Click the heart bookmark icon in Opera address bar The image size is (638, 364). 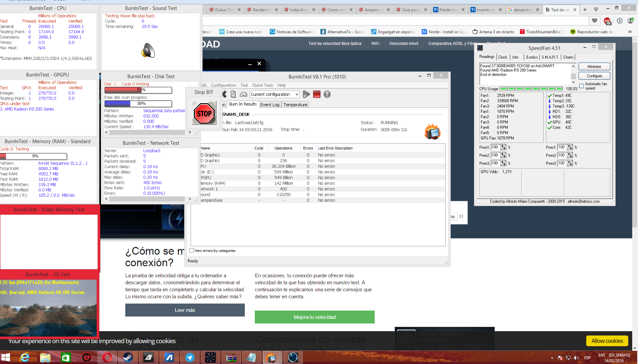pyautogui.click(x=595, y=20)
